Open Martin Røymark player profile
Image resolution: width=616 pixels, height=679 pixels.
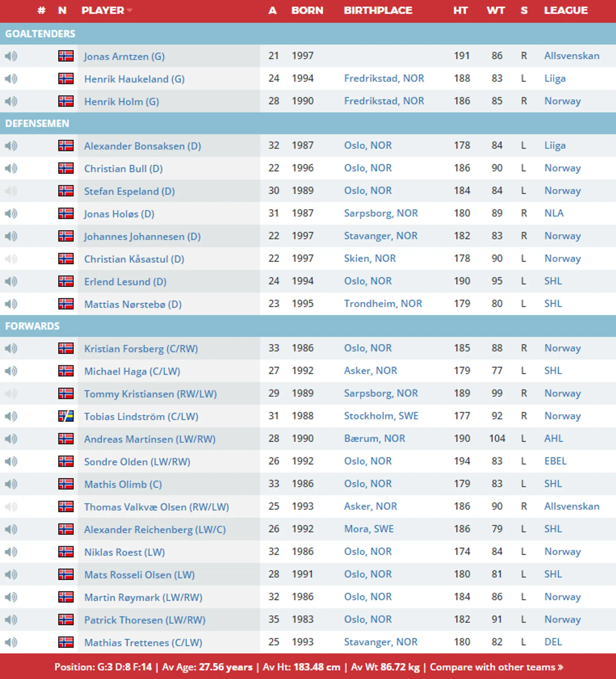143,597
